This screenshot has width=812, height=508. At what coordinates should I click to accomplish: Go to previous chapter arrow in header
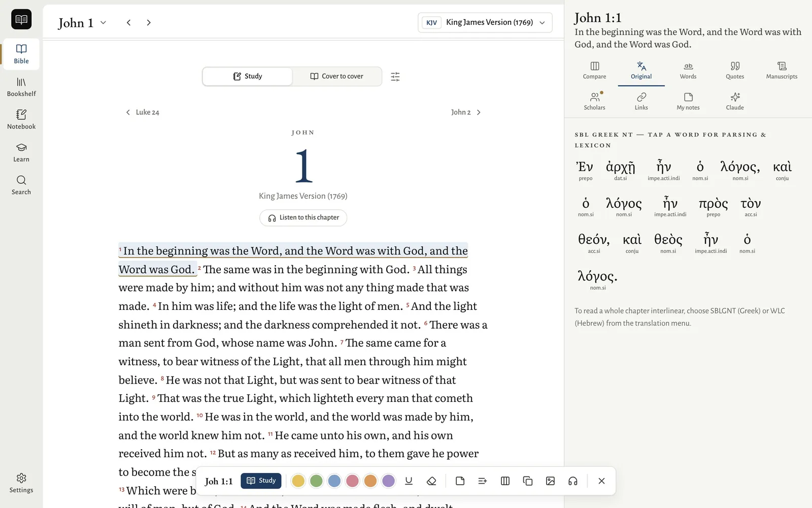[x=129, y=22]
